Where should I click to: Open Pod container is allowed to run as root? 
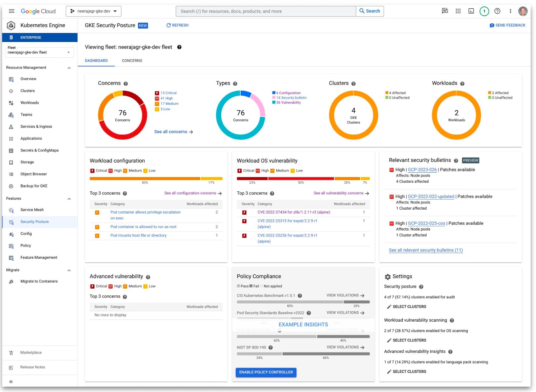coord(143,227)
